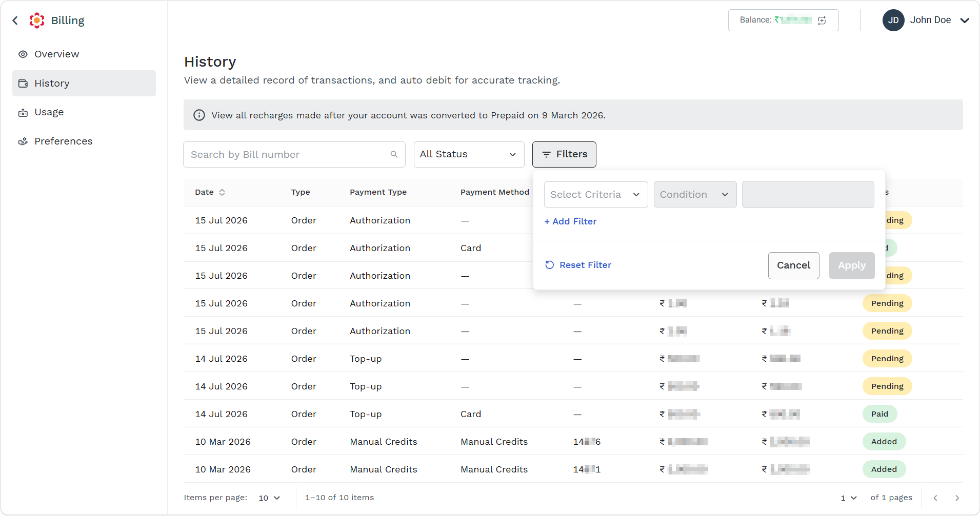Click the Billing logo icon
Image resolution: width=980 pixels, height=516 pixels.
tap(37, 20)
